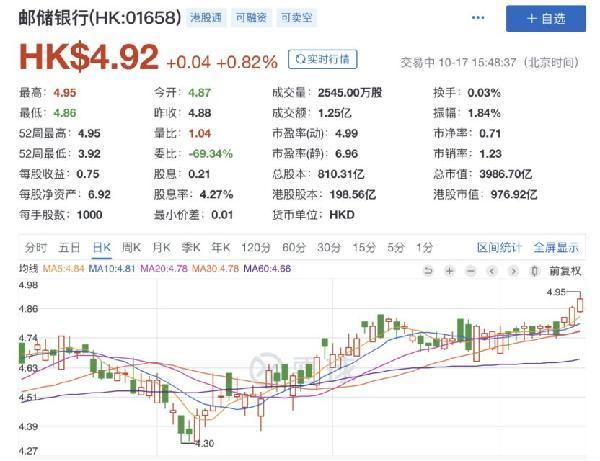The image size is (600, 461).
Task: Click the 市盈率(动) 4.99 value
Action: click(x=346, y=134)
